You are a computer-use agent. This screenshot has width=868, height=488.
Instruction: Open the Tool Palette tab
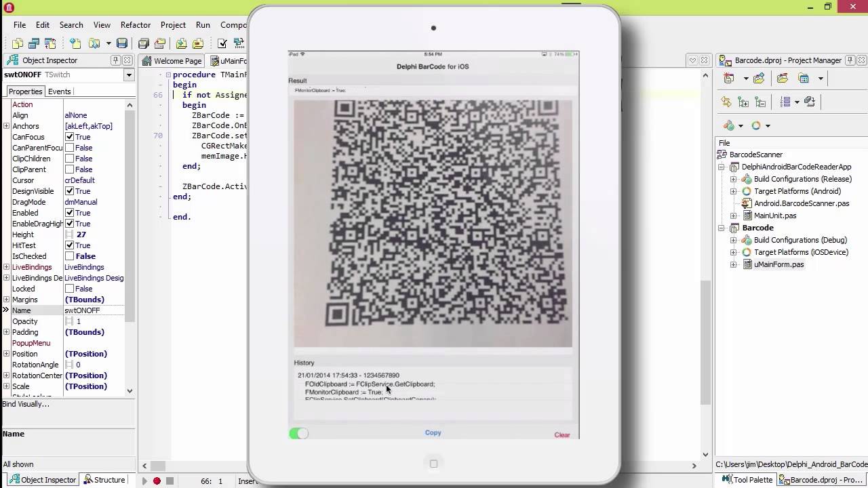tap(747, 480)
